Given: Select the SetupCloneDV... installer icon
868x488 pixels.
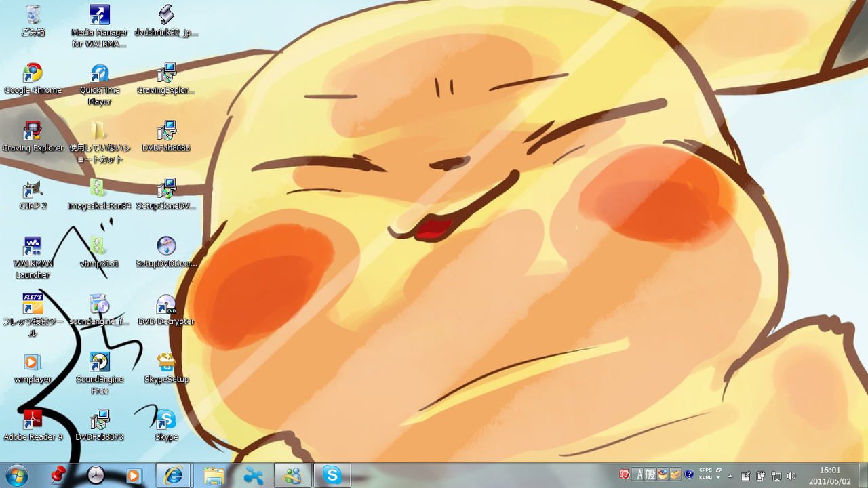Looking at the screenshot, I should click(166, 195).
